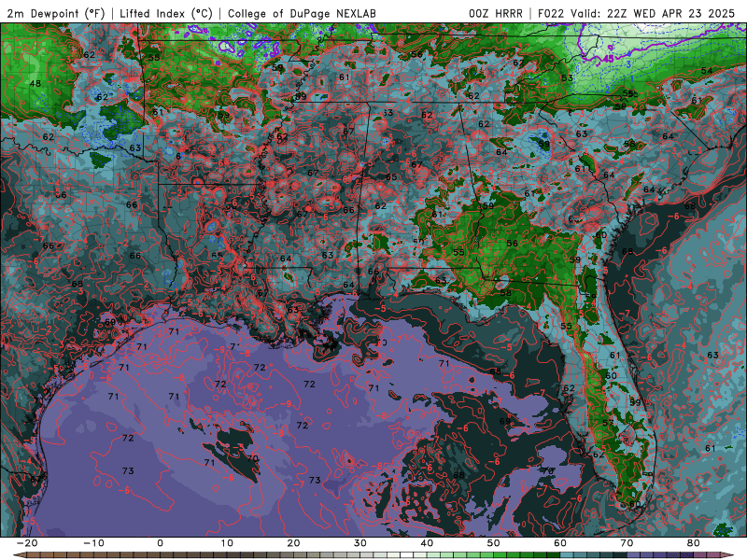
Task: Click the 'College of DuPage NEXLAB' label
Action: click(302, 14)
